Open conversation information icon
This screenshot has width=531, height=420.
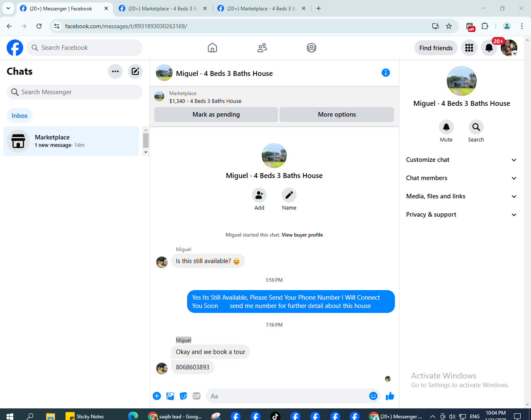[x=386, y=73]
